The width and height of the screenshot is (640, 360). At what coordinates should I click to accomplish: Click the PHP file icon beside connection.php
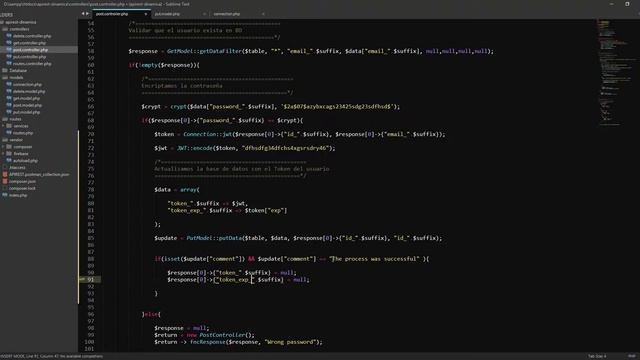click(x=9, y=84)
